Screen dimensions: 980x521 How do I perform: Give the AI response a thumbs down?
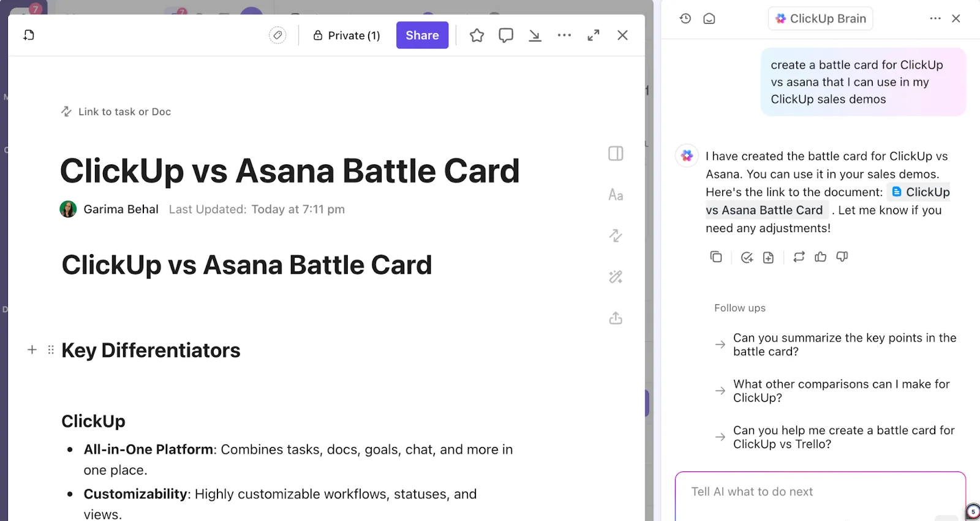842,257
